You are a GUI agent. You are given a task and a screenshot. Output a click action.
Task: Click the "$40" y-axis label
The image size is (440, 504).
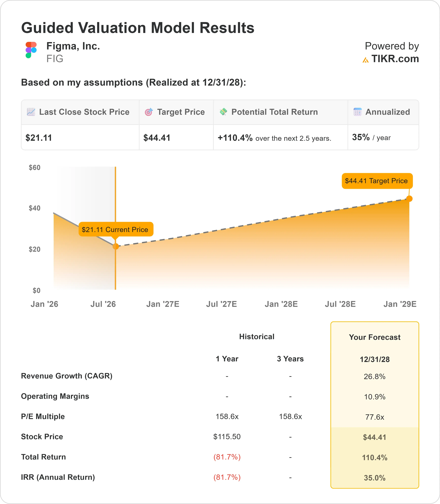click(35, 208)
